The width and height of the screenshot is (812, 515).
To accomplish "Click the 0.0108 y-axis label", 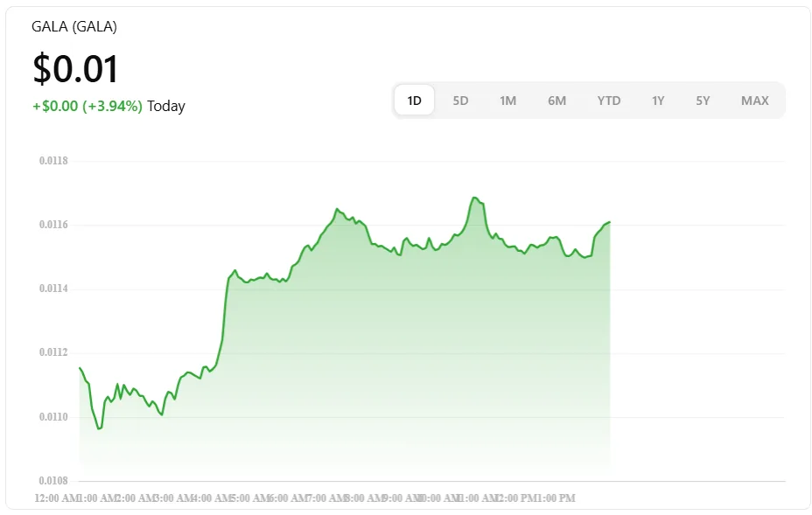I will (x=53, y=481).
